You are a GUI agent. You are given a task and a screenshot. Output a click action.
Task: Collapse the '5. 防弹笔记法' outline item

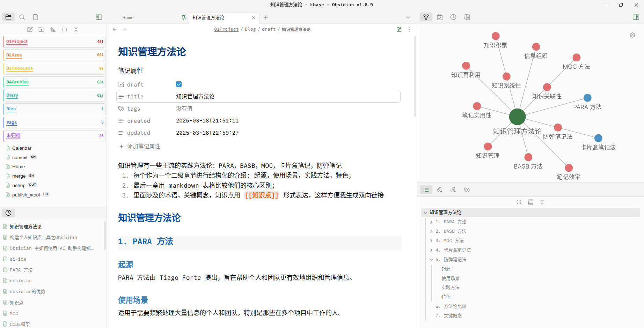pos(431,260)
